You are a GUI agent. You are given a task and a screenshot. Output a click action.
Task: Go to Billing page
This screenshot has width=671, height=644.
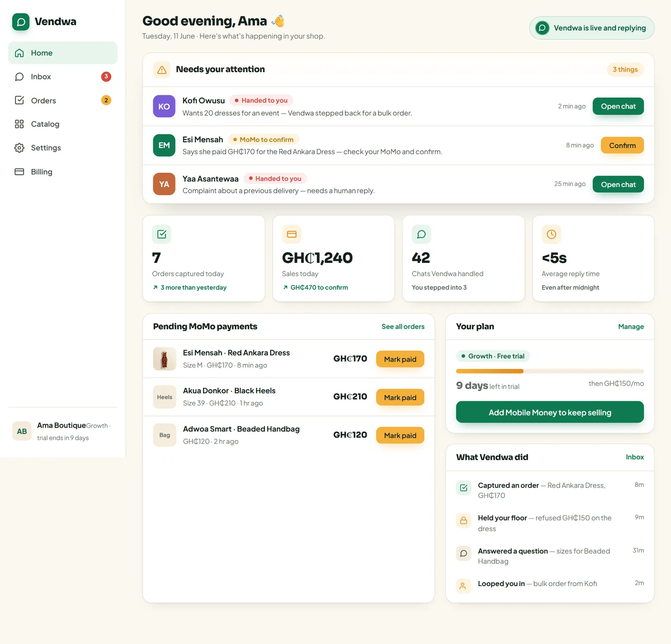[x=63, y=171]
